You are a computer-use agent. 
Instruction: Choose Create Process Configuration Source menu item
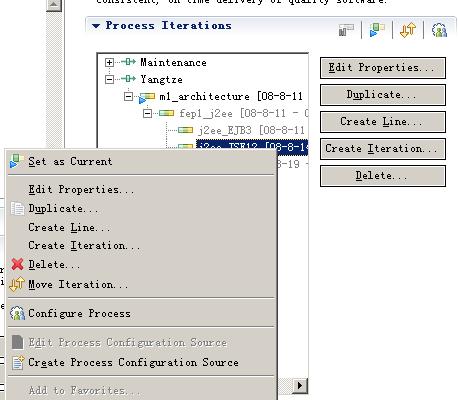tap(141, 362)
